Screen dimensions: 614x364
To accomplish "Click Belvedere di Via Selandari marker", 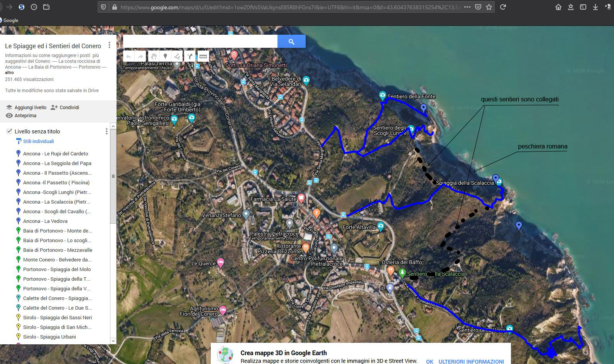I will (306, 81).
